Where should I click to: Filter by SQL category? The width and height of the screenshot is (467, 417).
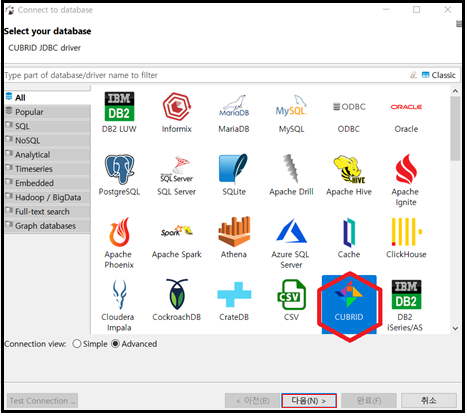point(47,126)
